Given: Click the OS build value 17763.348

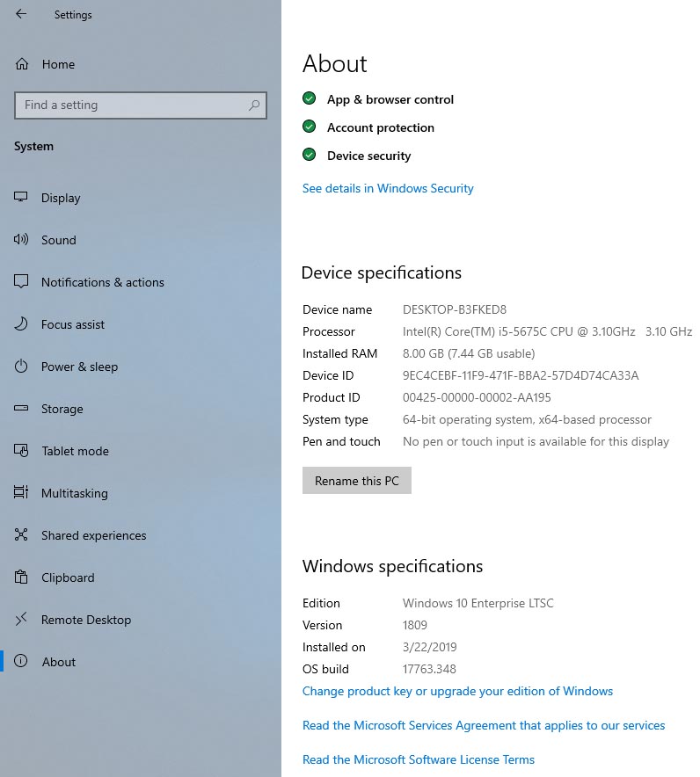Looking at the screenshot, I should click(429, 669).
